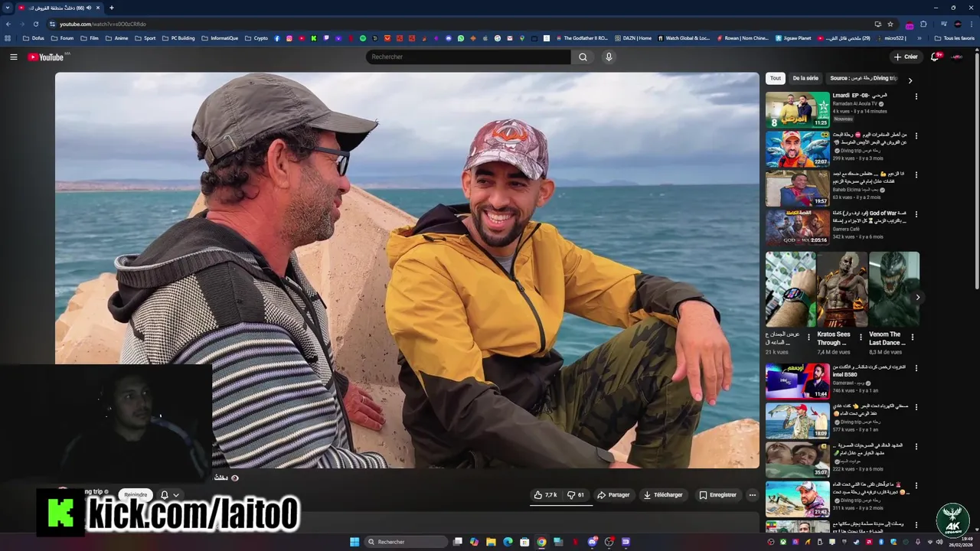Screen dimensions: 980x551
Task: Open options for Intel B580 video
Action: click(x=916, y=368)
